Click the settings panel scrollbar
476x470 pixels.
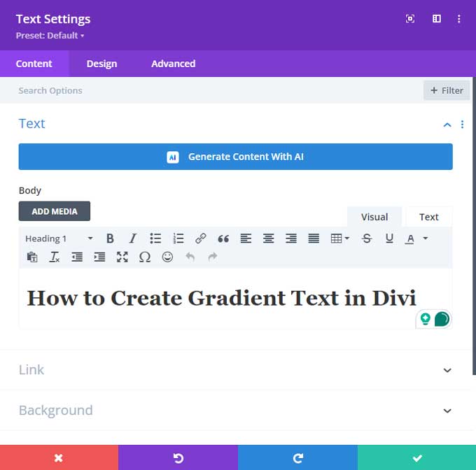click(x=474, y=226)
